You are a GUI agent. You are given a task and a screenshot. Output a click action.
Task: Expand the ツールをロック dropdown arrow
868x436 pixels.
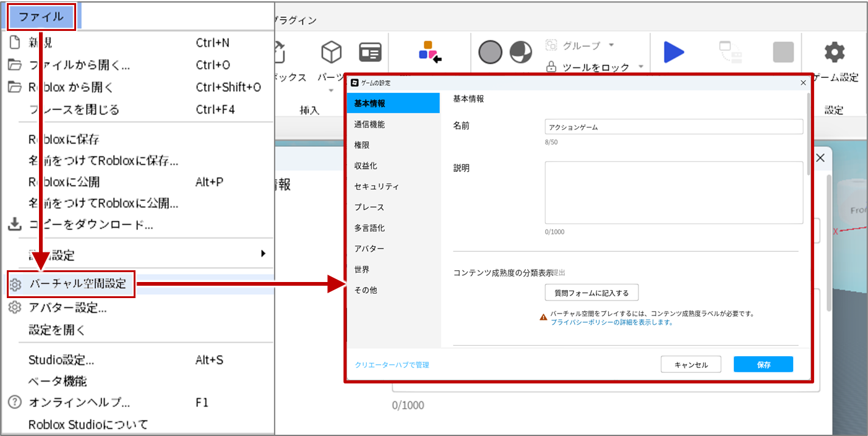tap(641, 67)
